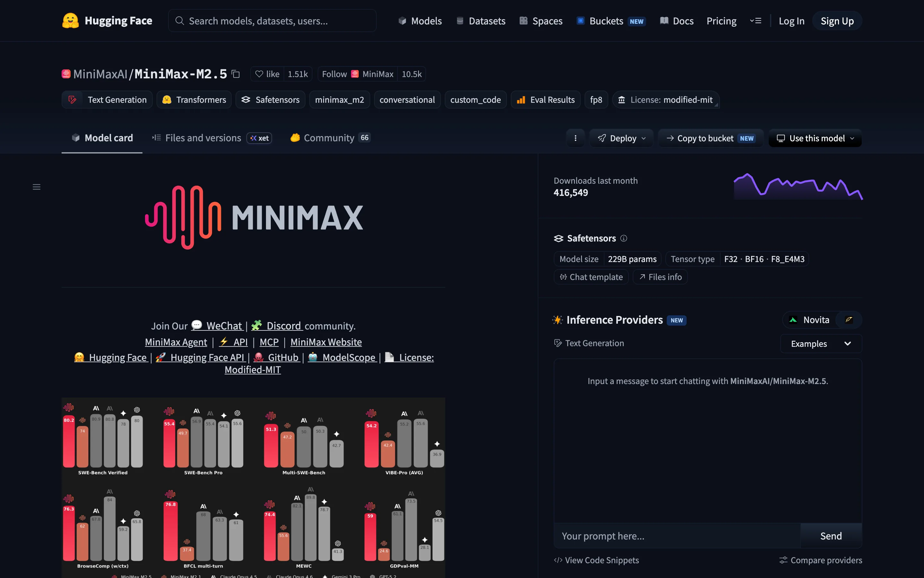924x578 pixels.
Task: Click Compare providers
Action: (x=820, y=560)
